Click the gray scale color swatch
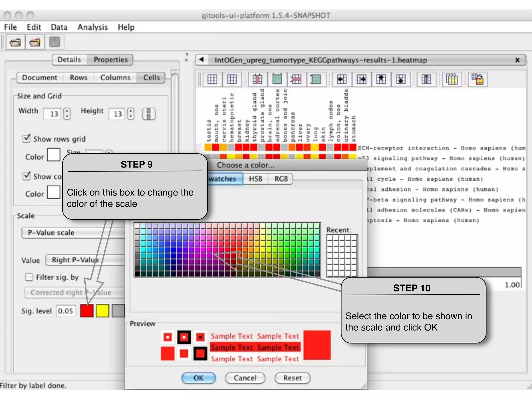The image size is (532, 399). [x=118, y=311]
